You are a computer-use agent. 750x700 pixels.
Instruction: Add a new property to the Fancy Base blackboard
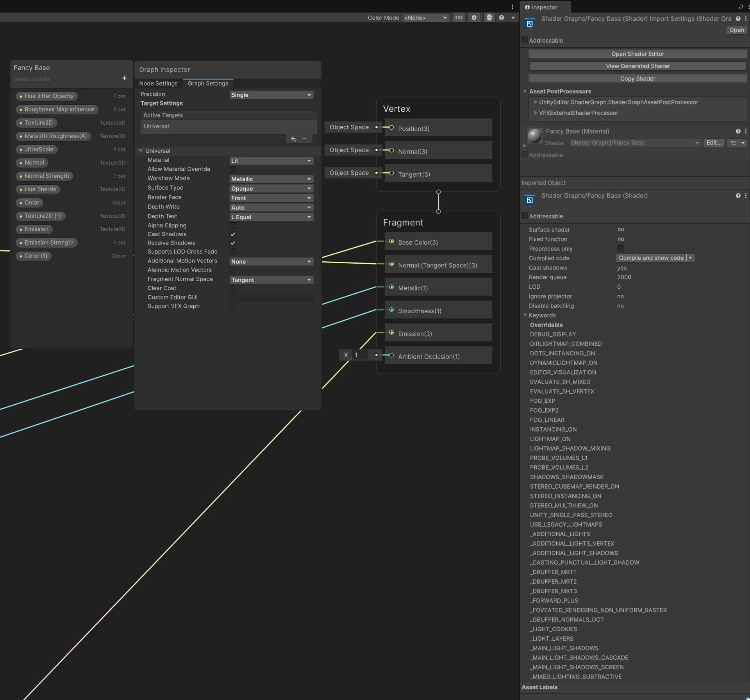[x=124, y=78]
